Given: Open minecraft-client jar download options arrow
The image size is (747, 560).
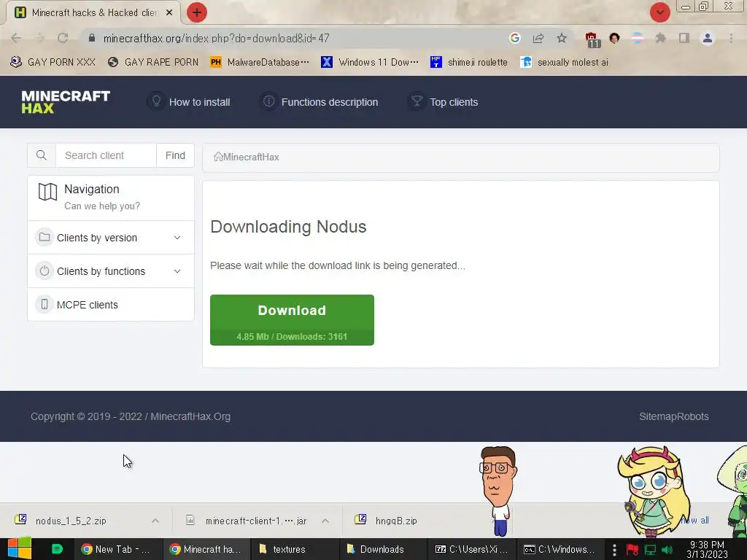Looking at the screenshot, I should click(x=325, y=521).
